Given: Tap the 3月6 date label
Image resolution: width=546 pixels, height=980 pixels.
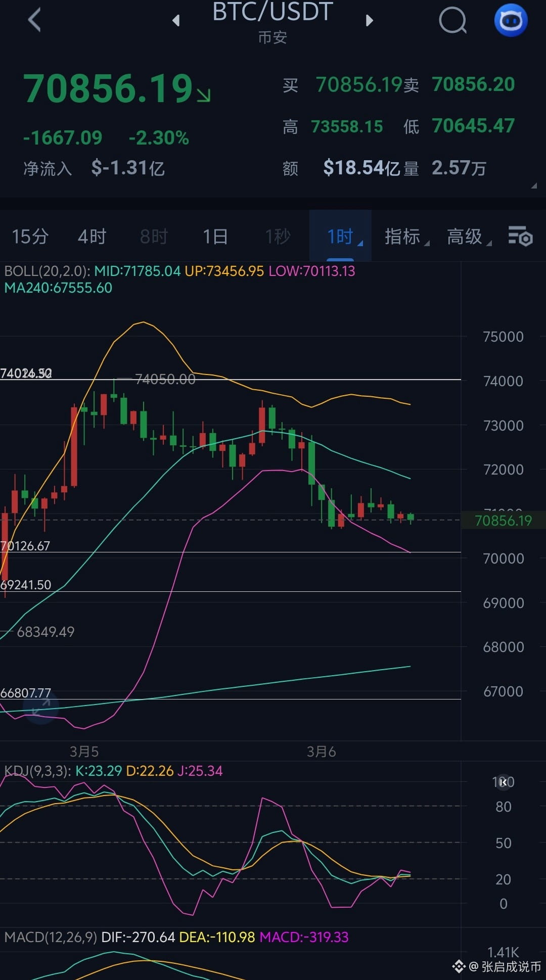Looking at the screenshot, I should point(321,752).
